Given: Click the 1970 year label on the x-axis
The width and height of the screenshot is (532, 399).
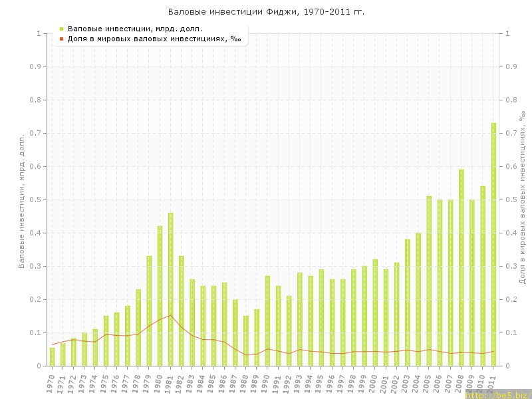Looking at the screenshot, I should [x=51, y=383].
